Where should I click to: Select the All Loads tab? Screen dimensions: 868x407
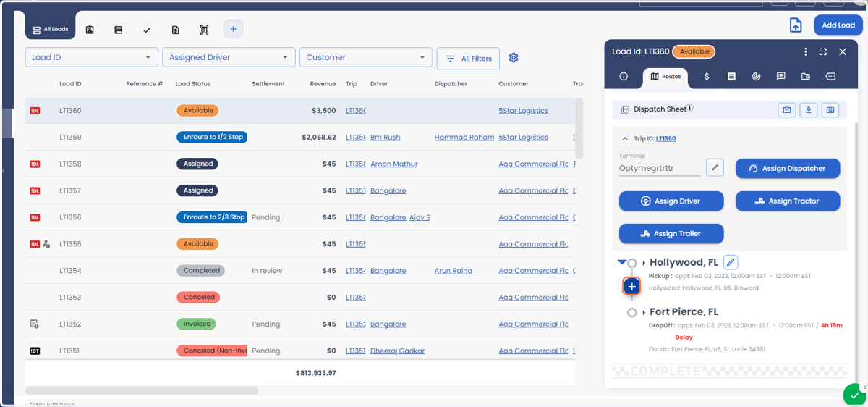pyautogui.click(x=50, y=30)
